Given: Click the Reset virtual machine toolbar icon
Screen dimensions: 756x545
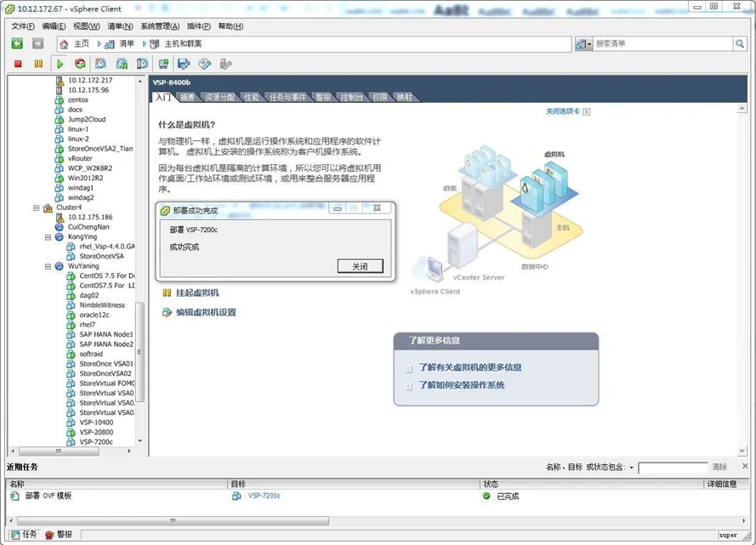Looking at the screenshot, I should coord(80,64).
